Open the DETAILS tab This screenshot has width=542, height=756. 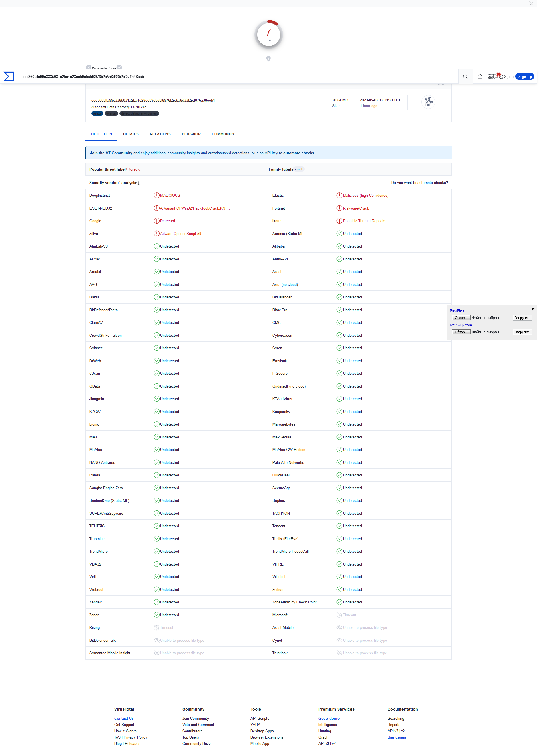(x=131, y=134)
